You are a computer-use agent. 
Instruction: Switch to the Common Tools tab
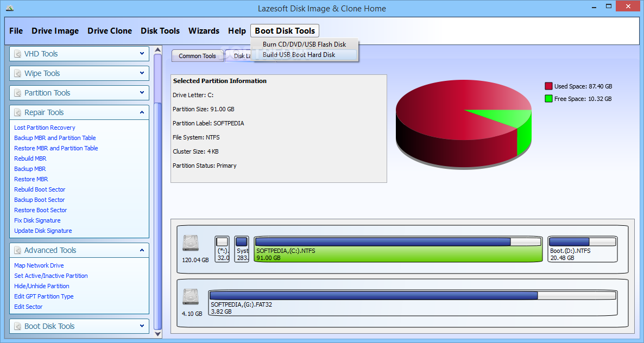(x=198, y=56)
